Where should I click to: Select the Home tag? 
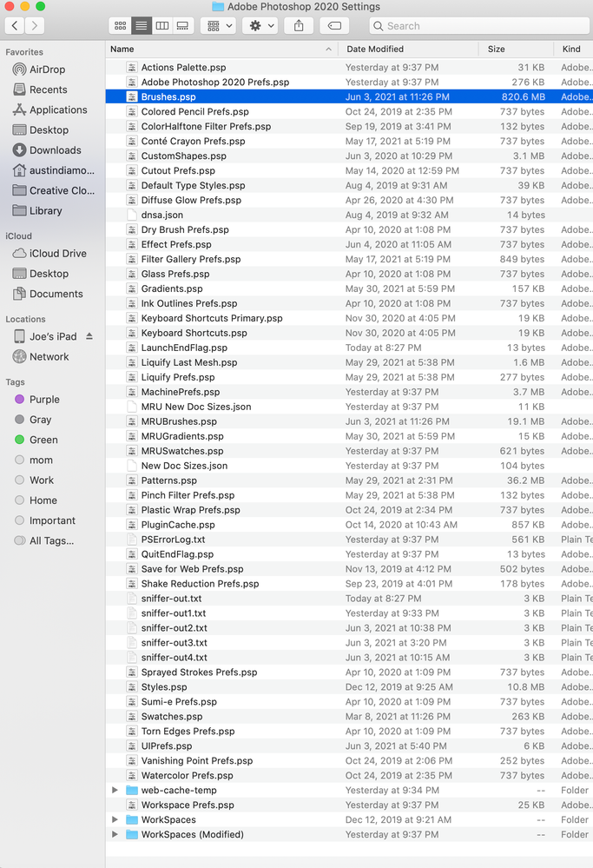(x=43, y=500)
